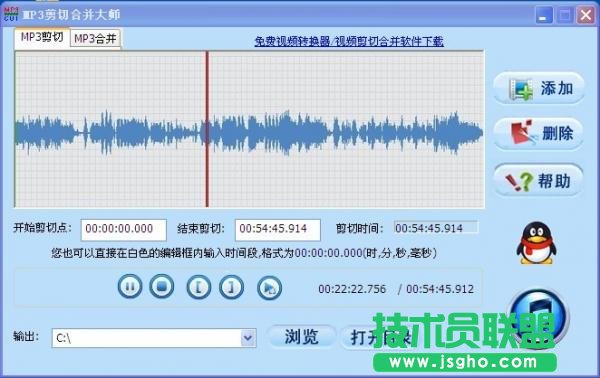Screen dimensions: 600x378
Task: Click the 剪切时间 duration field
Action: pos(436,228)
